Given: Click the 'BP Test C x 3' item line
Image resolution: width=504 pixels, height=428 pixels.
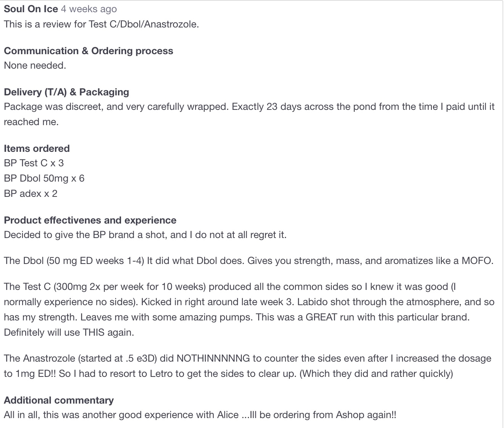Looking at the screenshot, I should (x=34, y=163).
